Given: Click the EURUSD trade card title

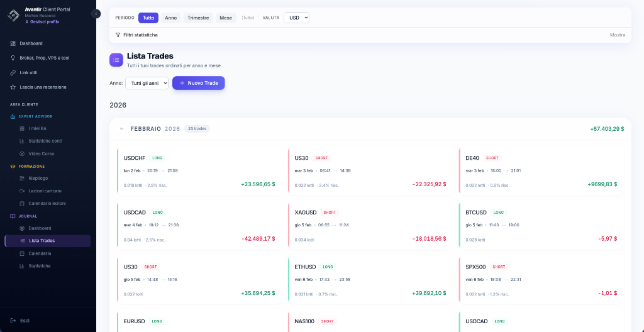Looking at the screenshot, I should coord(135,321).
